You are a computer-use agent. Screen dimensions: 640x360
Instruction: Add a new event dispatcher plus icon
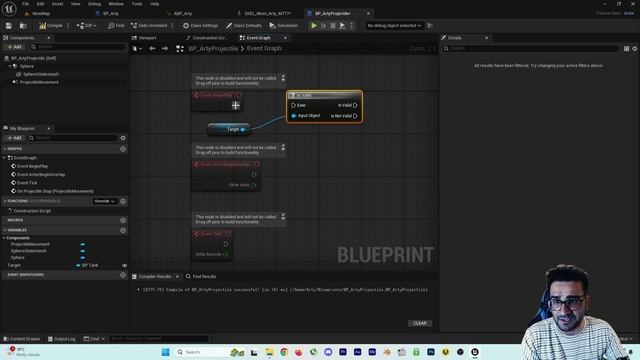[x=123, y=275]
